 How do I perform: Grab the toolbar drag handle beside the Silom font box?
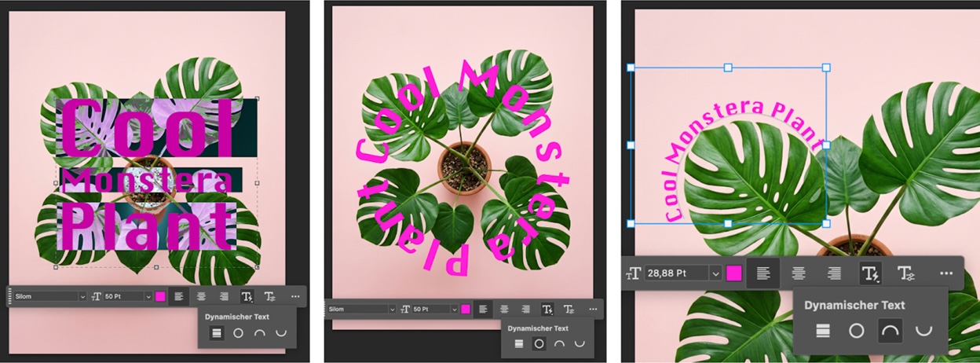[x=9, y=296]
